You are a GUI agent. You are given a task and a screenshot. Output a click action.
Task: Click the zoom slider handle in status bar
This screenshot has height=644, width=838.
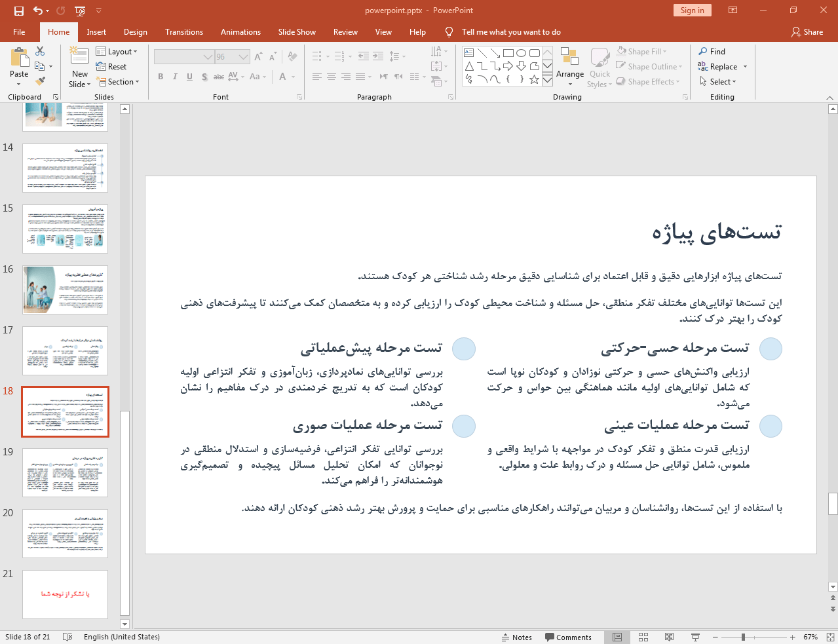click(743, 637)
